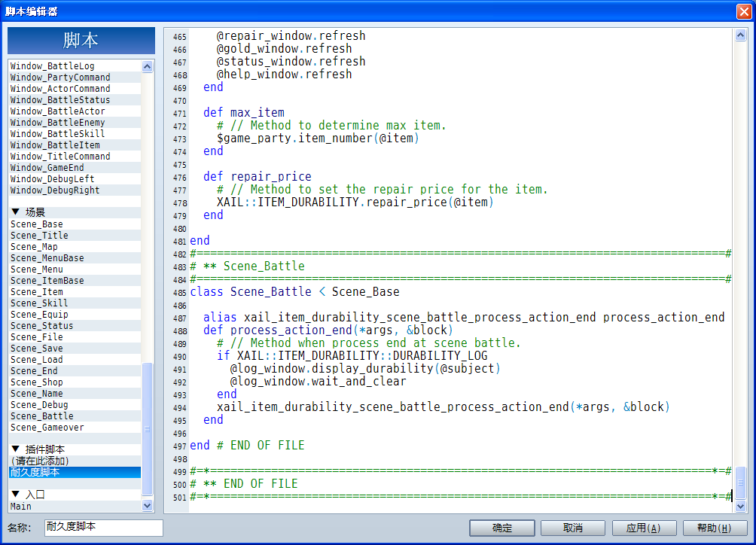Select Window_BattleLog in script list
This screenshot has height=545, width=756.
[x=75, y=66]
